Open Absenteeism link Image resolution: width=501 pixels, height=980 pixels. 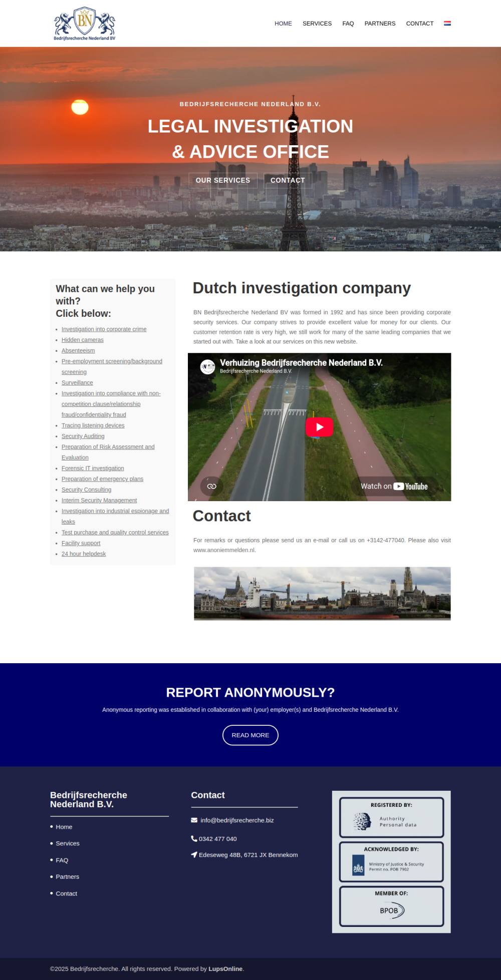(x=78, y=350)
